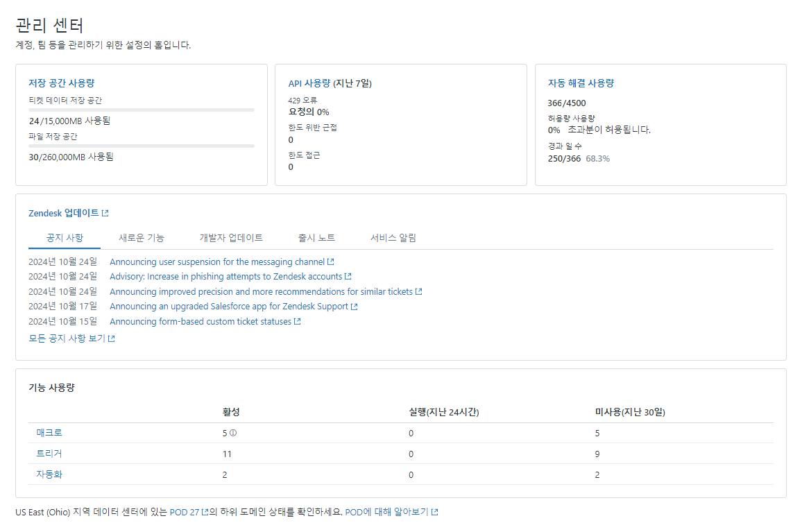Click the macro active count info icon
Image resolution: width=802 pixels, height=532 pixels.
click(x=233, y=433)
